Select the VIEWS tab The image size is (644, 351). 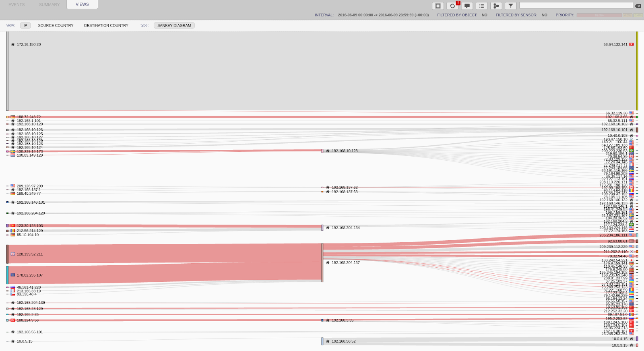[x=82, y=4]
